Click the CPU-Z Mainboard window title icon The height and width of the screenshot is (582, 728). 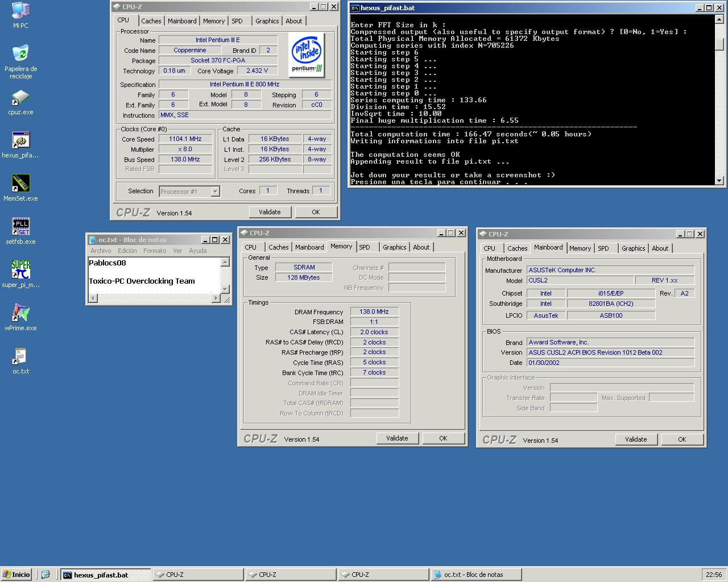point(483,234)
